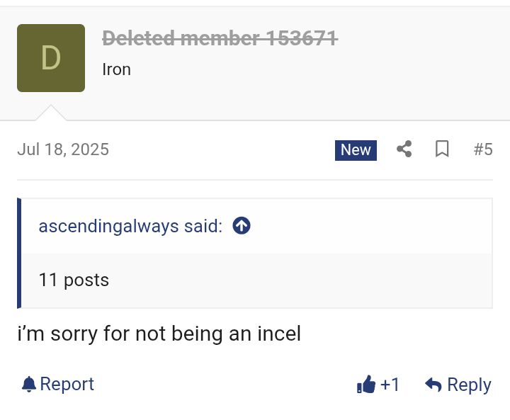Open the olive D avatar profile
Image resolution: width=510 pixels, height=420 pixels.
[51, 58]
